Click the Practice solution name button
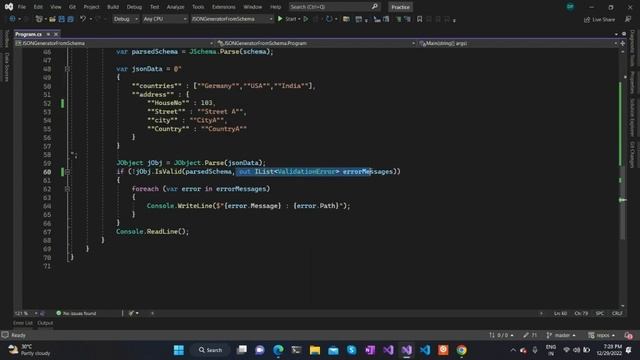 (400, 7)
